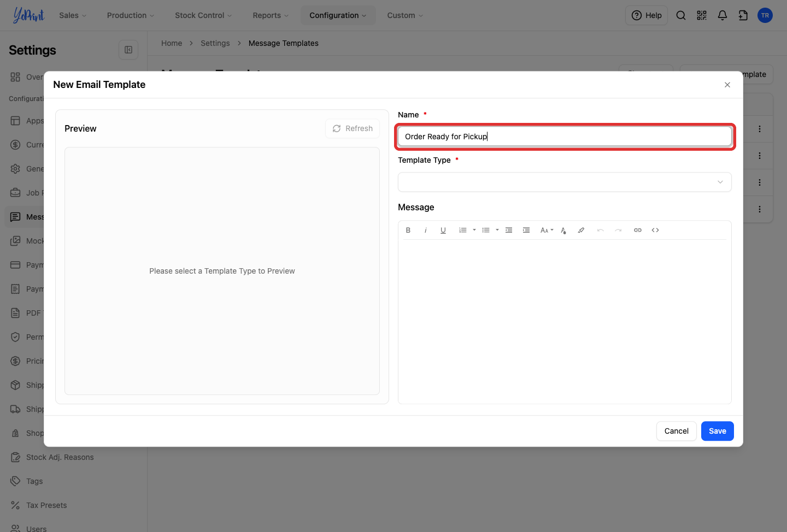Collapse the Settings sidebar panel

click(128, 50)
